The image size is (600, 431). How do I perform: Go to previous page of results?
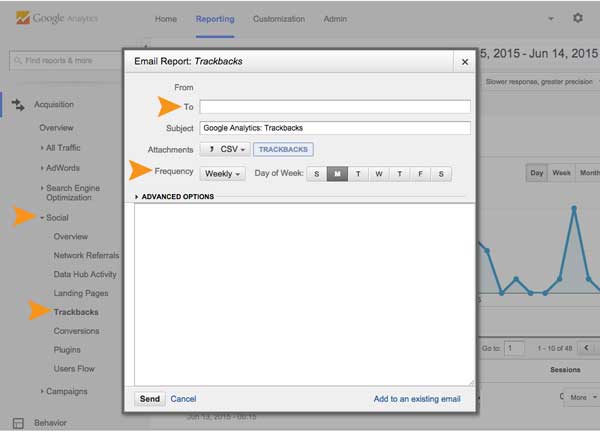tap(586, 348)
